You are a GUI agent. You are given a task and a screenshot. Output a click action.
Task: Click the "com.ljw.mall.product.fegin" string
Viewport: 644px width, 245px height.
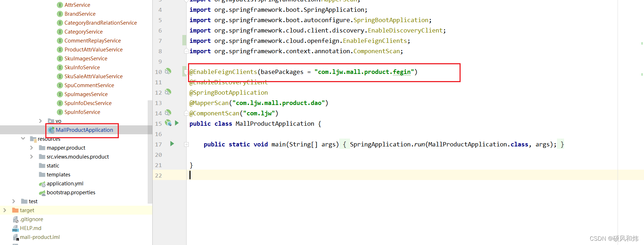click(x=364, y=72)
